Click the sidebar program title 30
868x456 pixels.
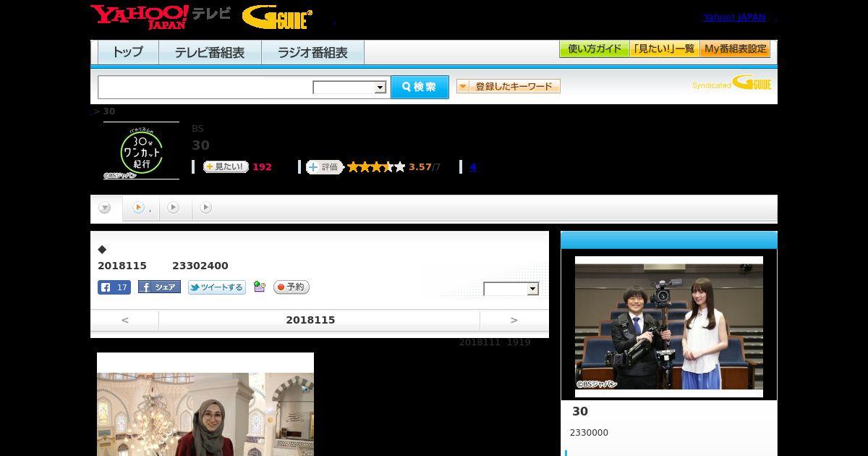coord(580,411)
